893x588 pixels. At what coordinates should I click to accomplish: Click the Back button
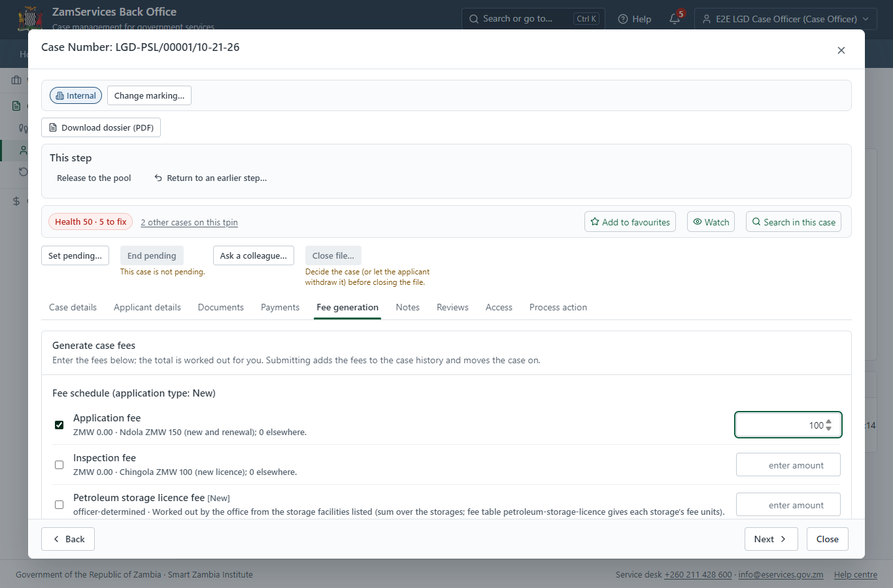(68, 539)
